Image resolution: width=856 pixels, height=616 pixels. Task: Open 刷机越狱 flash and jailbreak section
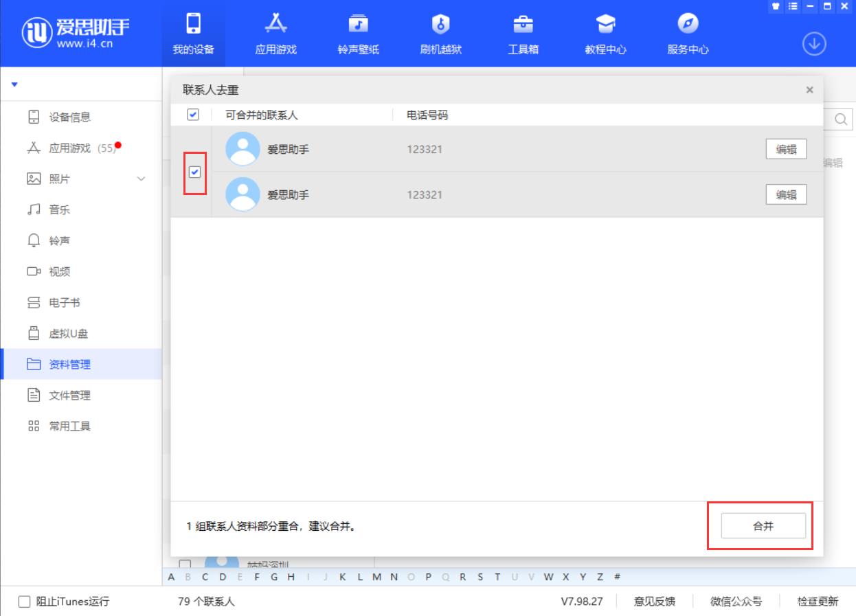[440, 25]
